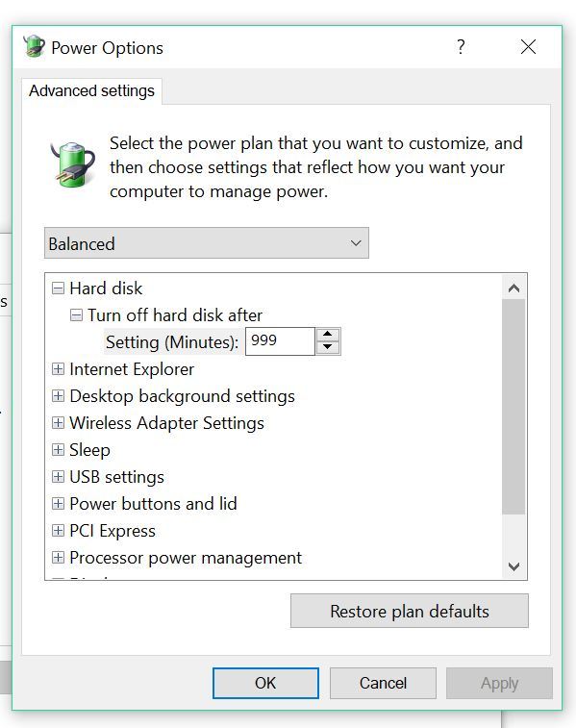This screenshot has height=728, width=576.
Task: Expand Wireless Adapter Settings node
Action: (58, 423)
